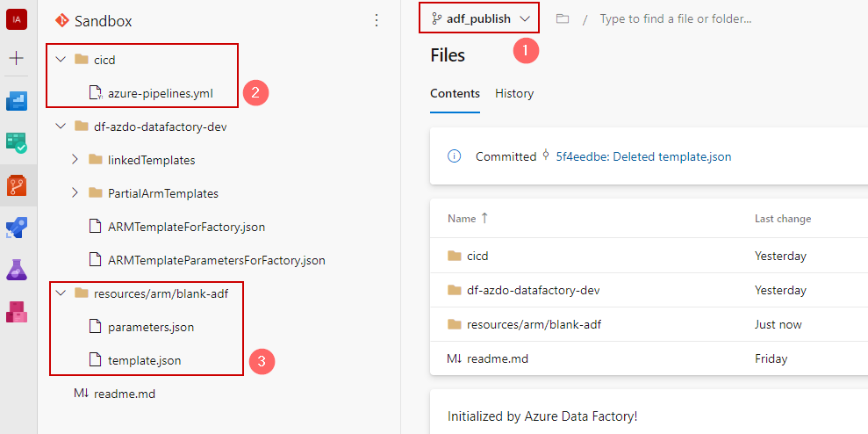This screenshot has height=434, width=868.
Task: Click 'Initialized by Azure Data Factory!' text
Action: (542, 416)
